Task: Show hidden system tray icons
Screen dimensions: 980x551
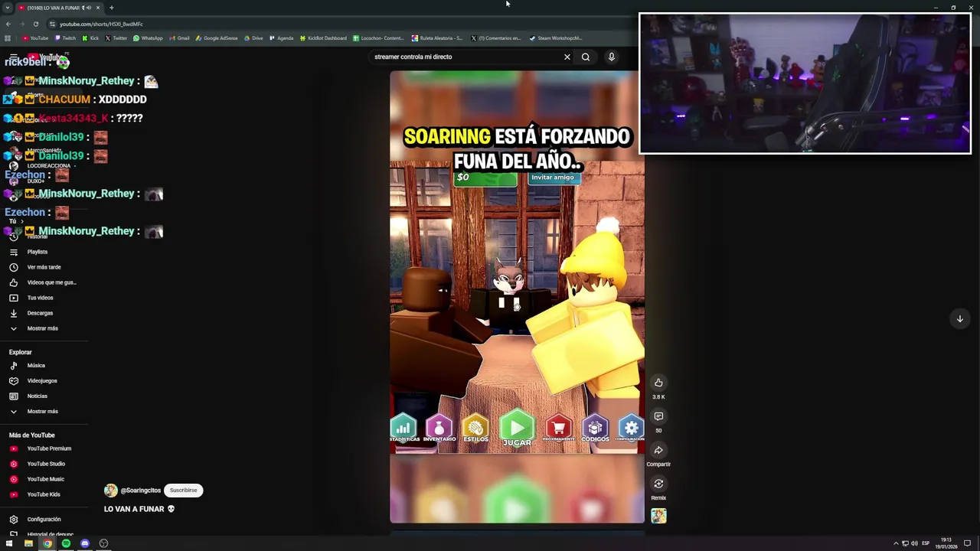Action: [x=896, y=543]
